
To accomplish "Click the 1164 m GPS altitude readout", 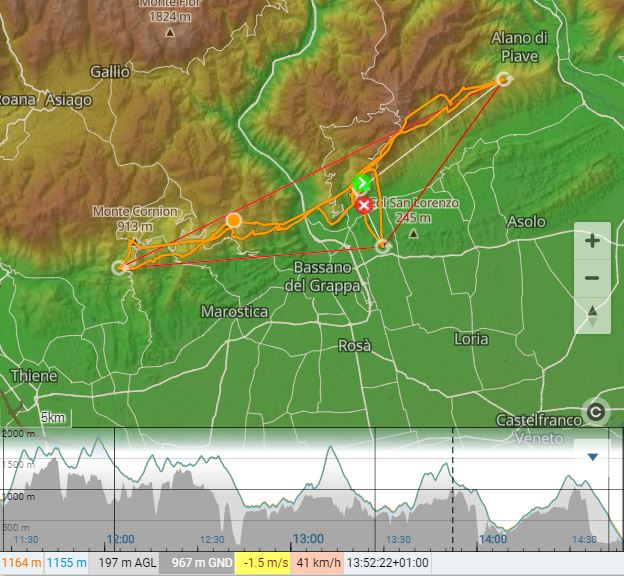I will [21, 563].
